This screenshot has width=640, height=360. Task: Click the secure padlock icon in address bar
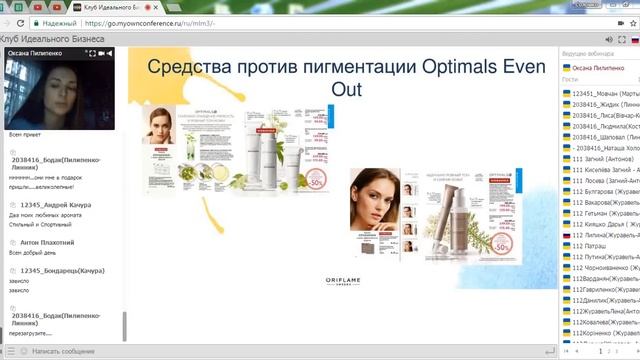36,23
